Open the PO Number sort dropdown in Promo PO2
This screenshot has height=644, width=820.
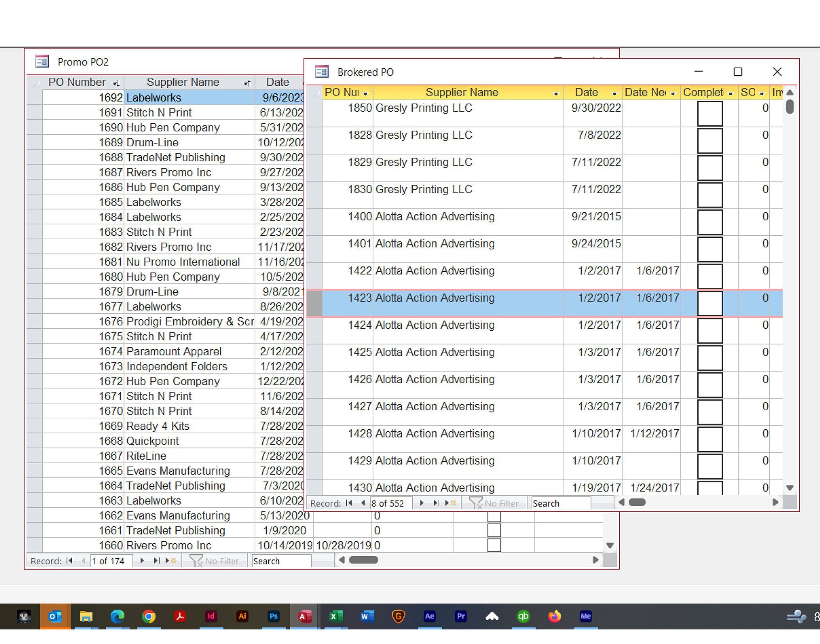coord(116,82)
